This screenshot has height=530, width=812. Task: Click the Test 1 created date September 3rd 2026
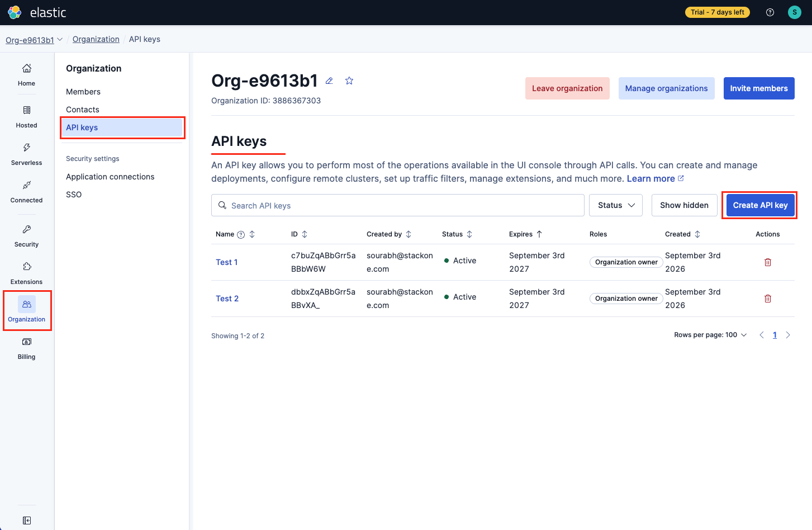click(693, 262)
